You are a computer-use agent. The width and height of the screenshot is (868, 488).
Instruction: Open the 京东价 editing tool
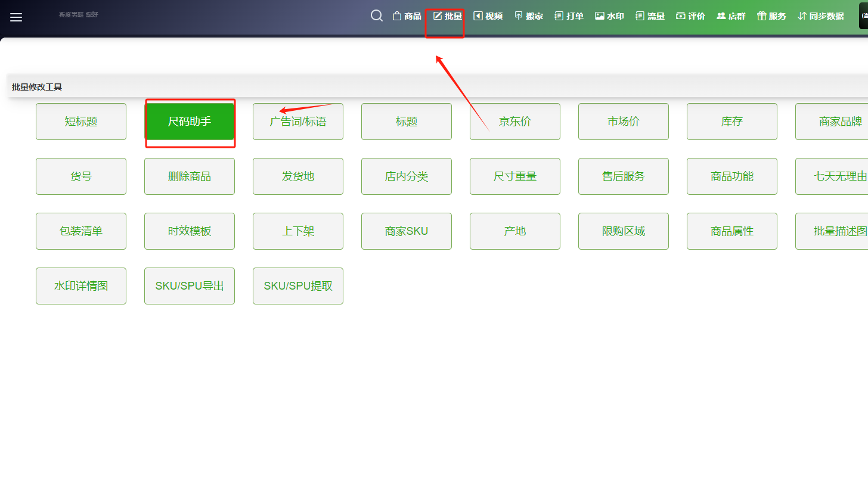pos(515,122)
